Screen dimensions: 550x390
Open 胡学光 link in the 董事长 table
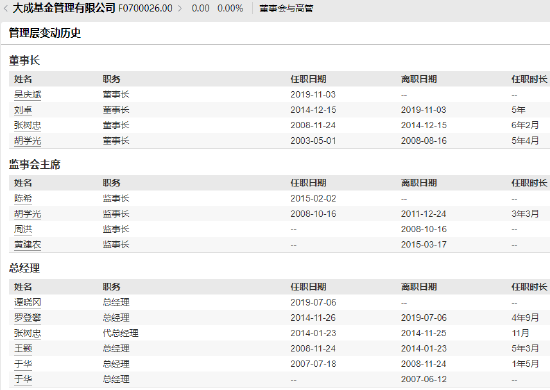pos(27,141)
